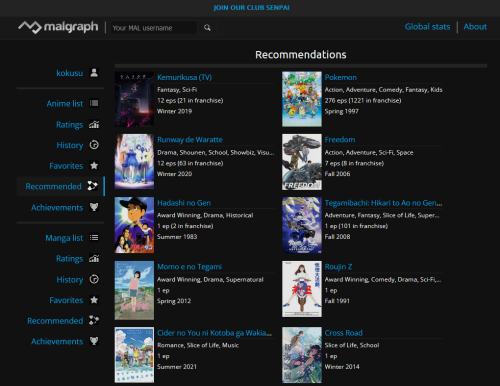Image resolution: width=500 pixels, height=386 pixels.
Task: Open Cross Road title link
Action: click(343, 333)
